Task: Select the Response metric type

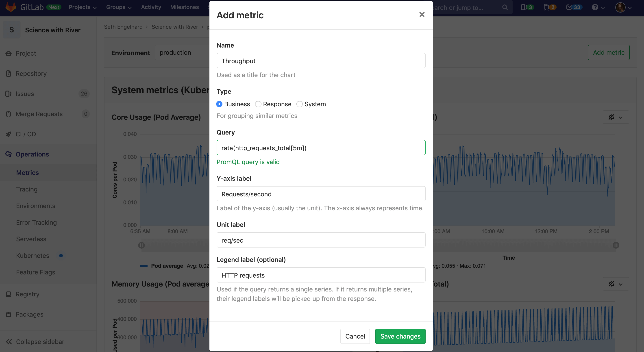Action: pos(258,104)
